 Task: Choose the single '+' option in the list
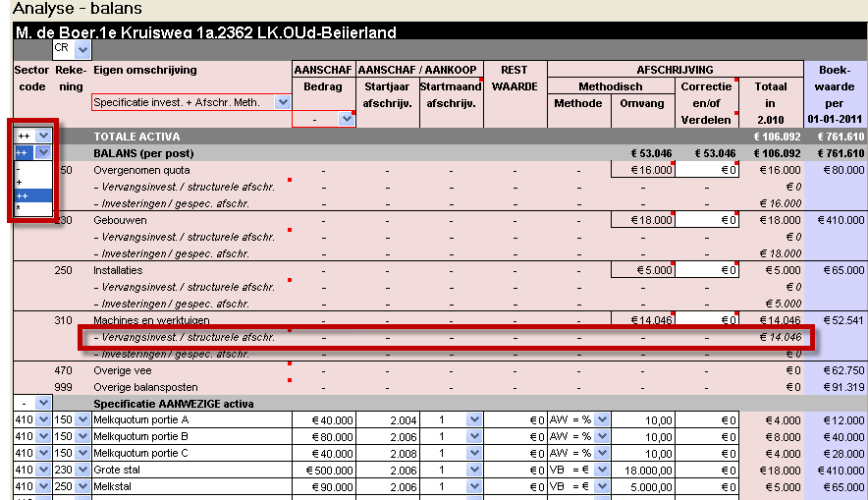click(x=19, y=183)
